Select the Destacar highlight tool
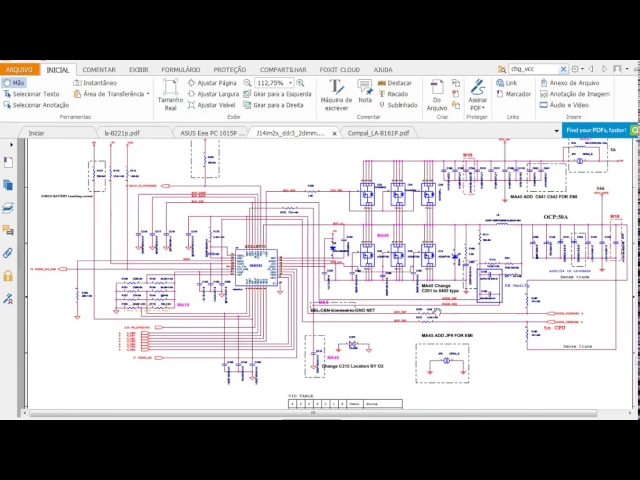 click(395, 83)
